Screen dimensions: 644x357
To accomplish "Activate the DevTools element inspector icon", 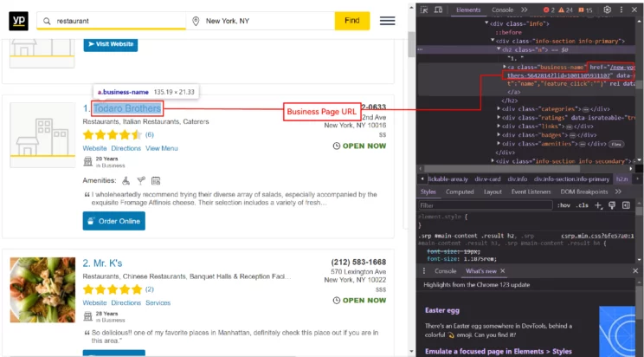I will coord(424,10).
